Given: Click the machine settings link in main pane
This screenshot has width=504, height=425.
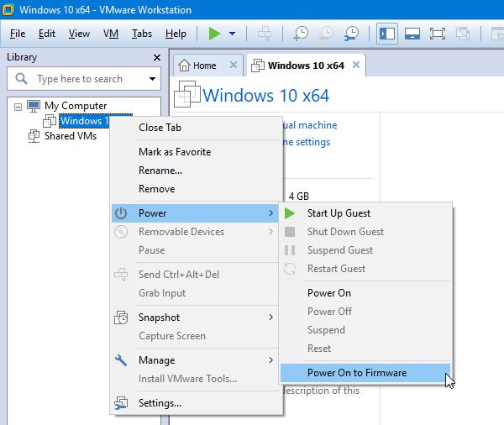Looking at the screenshot, I should pos(307,142).
